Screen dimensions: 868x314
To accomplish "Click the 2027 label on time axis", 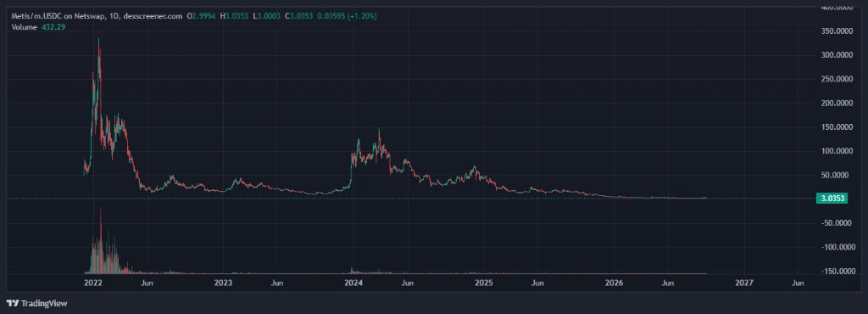I will [744, 283].
